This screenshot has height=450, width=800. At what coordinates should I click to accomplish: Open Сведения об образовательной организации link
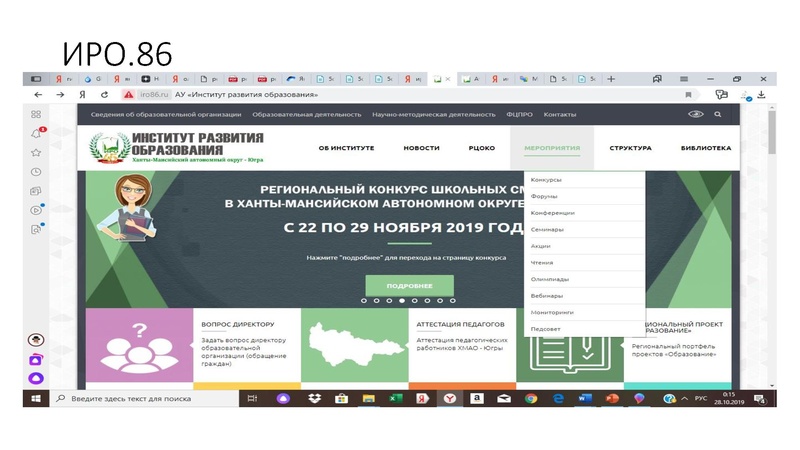point(166,114)
